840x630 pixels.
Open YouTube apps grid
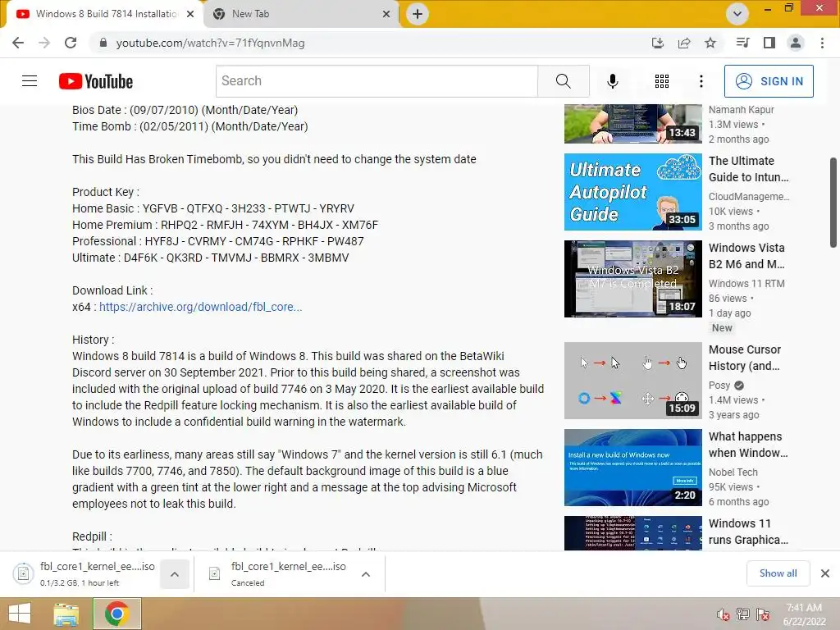[x=662, y=81]
